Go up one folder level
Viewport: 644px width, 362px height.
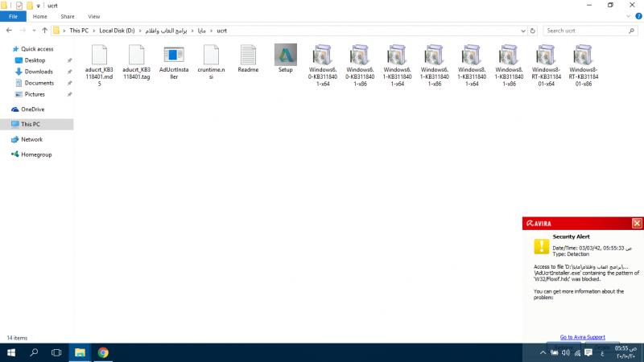click(x=45, y=31)
